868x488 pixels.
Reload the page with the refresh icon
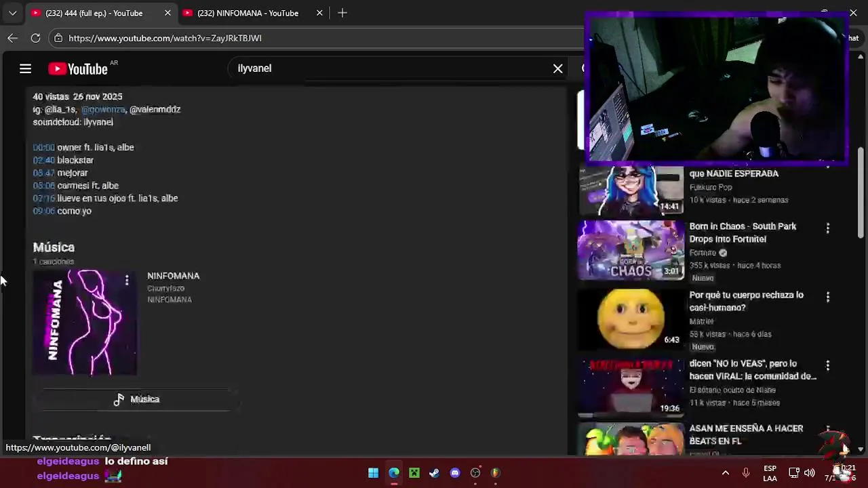35,38
